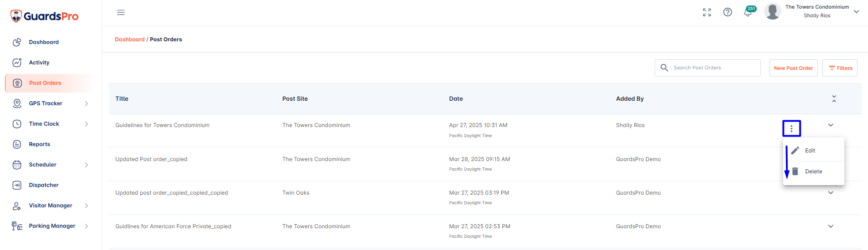Click the hamburger menu icon
Screen dimensions: 868x250
121,12
